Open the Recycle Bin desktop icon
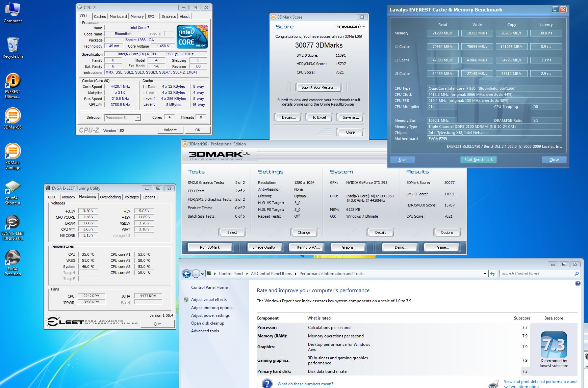This screenshot has width=588, height=388. (x=13, y=48)
